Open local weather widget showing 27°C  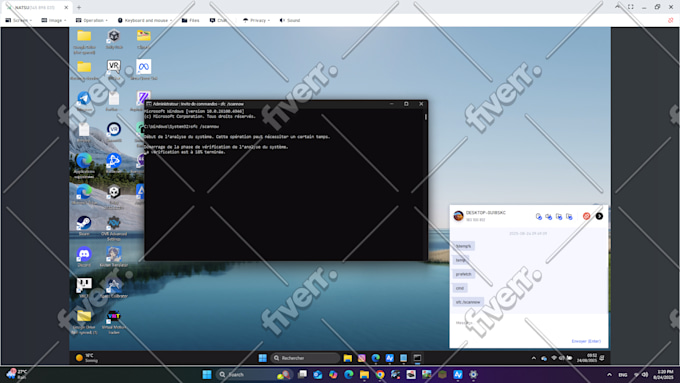click(16, 374)
